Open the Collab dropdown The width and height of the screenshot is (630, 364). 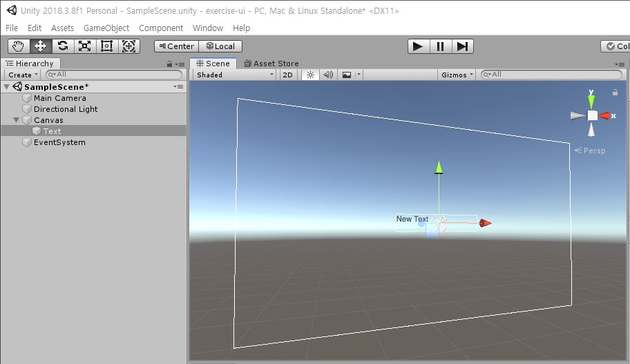pyautogui.click(x=615, y=46)
